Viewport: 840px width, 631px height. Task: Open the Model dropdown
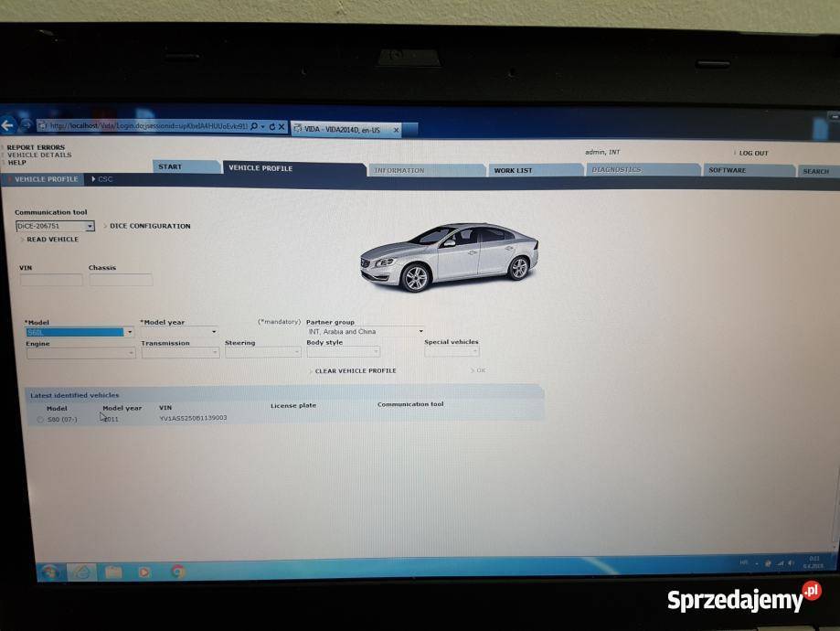coord(80,332)
